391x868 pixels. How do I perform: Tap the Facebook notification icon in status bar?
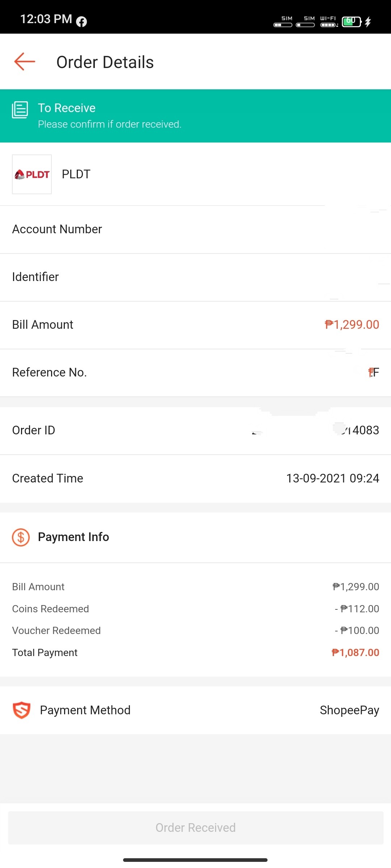point(81,22)
